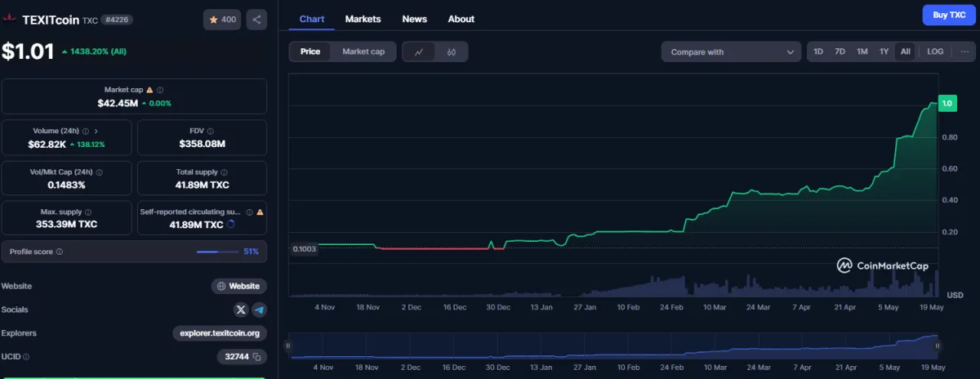Open Max. supply info icon

87,212
